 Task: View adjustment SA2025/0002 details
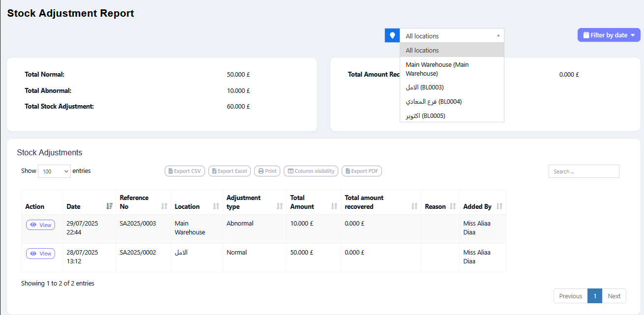[40, 254]
